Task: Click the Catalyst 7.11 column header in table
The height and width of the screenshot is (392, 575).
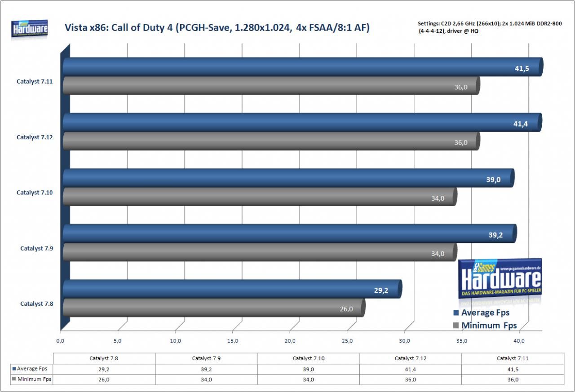Action: point(512,358)
